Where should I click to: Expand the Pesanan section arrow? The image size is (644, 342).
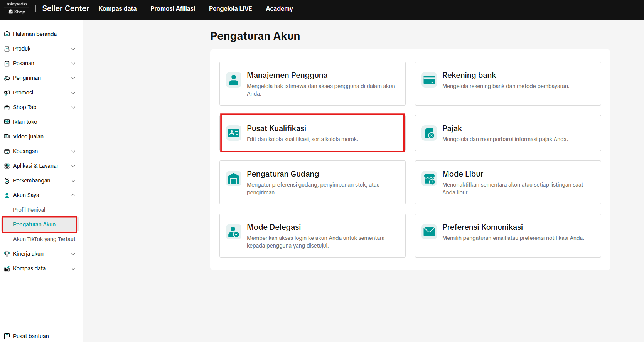click(73, 64)
